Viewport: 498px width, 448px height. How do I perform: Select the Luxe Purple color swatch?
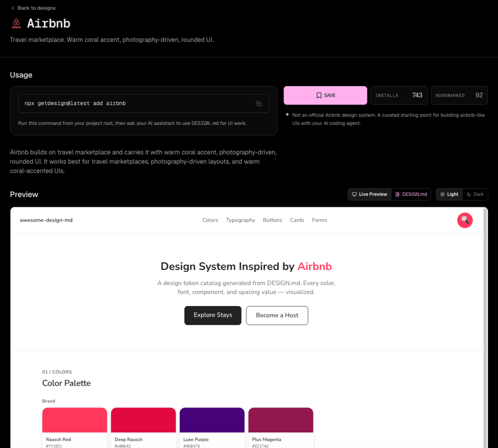tap(212, 420)
